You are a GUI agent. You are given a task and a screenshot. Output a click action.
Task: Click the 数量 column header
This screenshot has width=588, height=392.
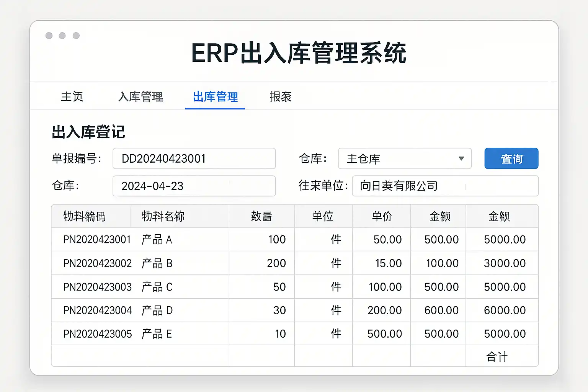262,217
